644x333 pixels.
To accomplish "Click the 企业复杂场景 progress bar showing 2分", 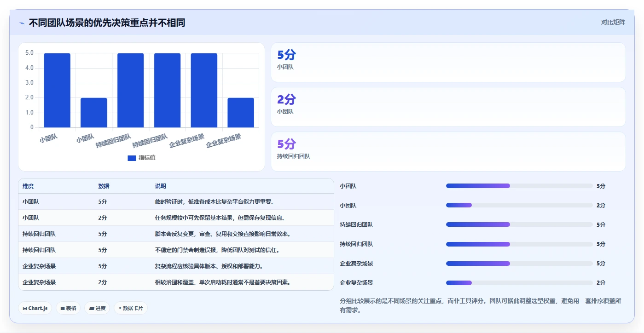I will [x=519, y=283].
